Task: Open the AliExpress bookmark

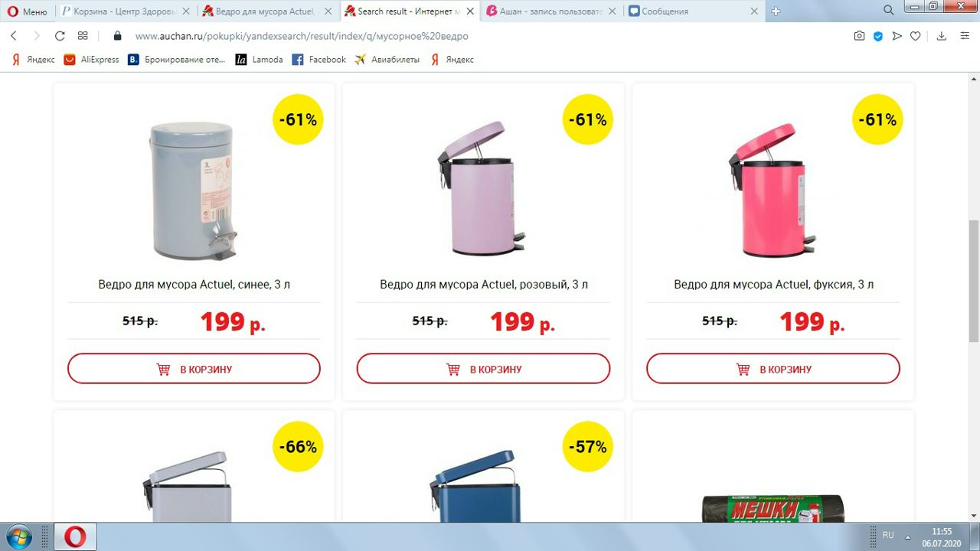Action: [x=91, y=60]
